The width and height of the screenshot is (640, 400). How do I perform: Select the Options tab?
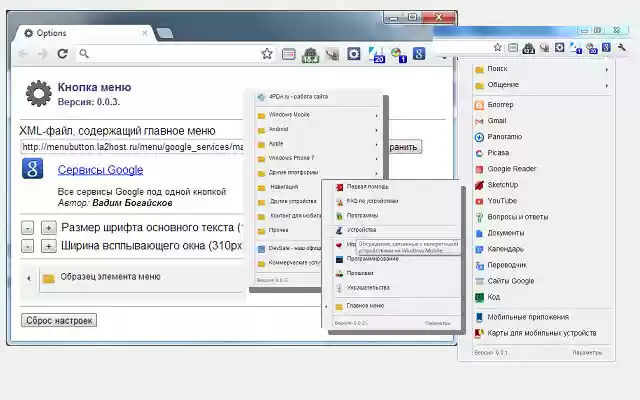82,33
